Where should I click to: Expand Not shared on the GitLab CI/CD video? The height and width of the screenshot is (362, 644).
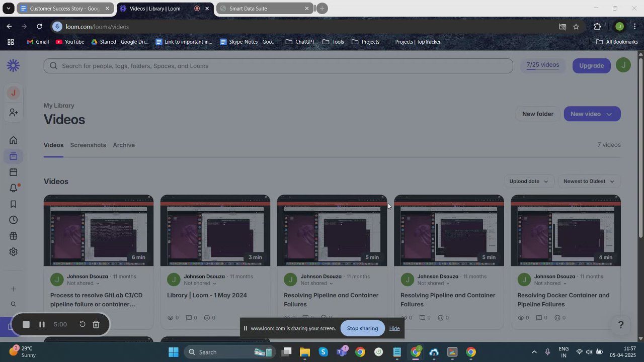(83, 283)
